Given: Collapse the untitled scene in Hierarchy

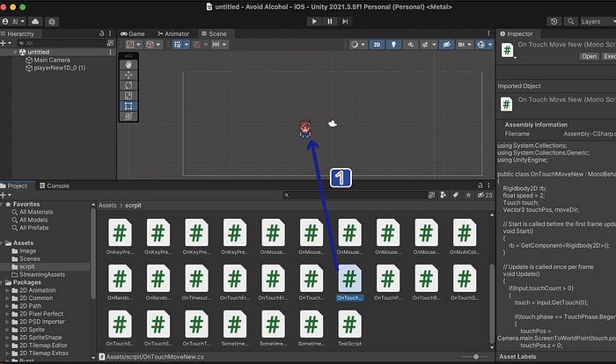Looking at the screenshot, I should click(x=15, y=52).
